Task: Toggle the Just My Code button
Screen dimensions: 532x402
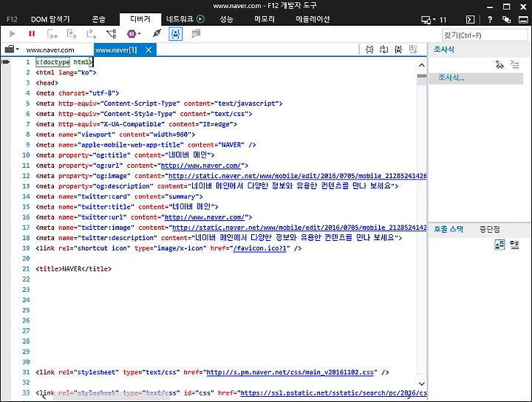Action: click(175, 33)
